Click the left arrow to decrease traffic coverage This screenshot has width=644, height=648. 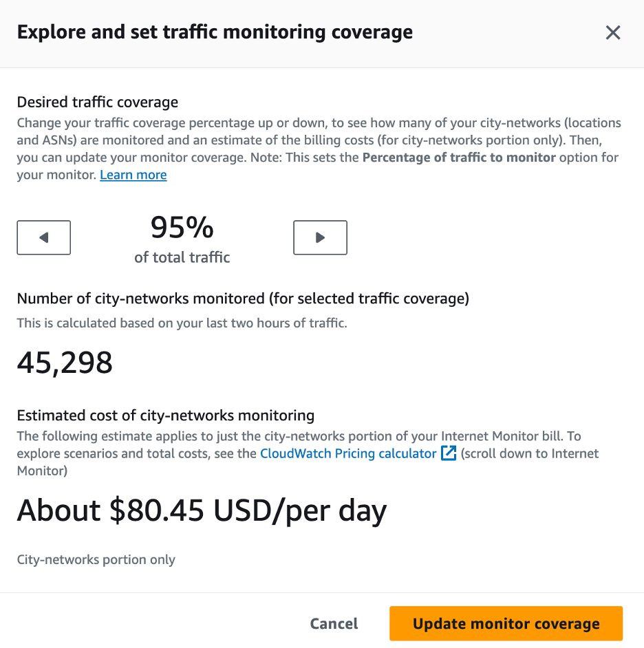click(x=43, y=237)
